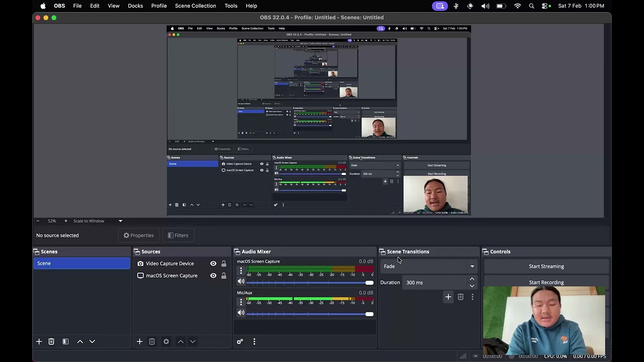This screenshot has width=644, height=362.
Task: Click Start Recording button
Action: pos(546,283)
